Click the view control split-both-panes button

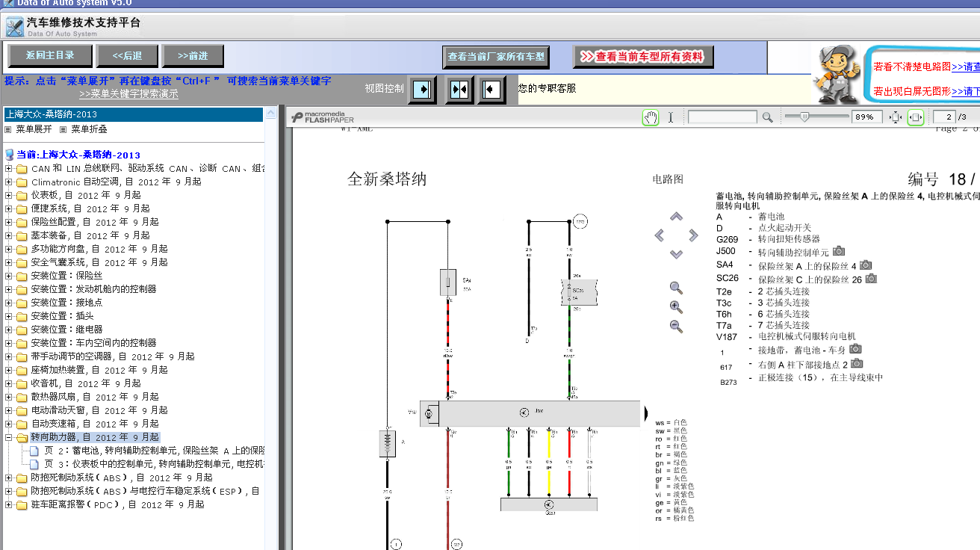click(x=459, y=90)
